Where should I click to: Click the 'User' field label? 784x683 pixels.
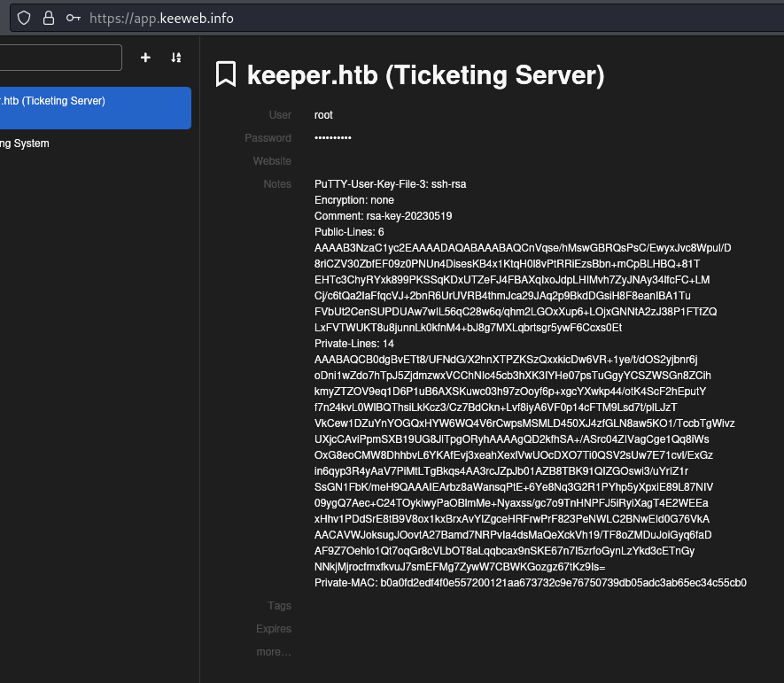click(280, 115)
